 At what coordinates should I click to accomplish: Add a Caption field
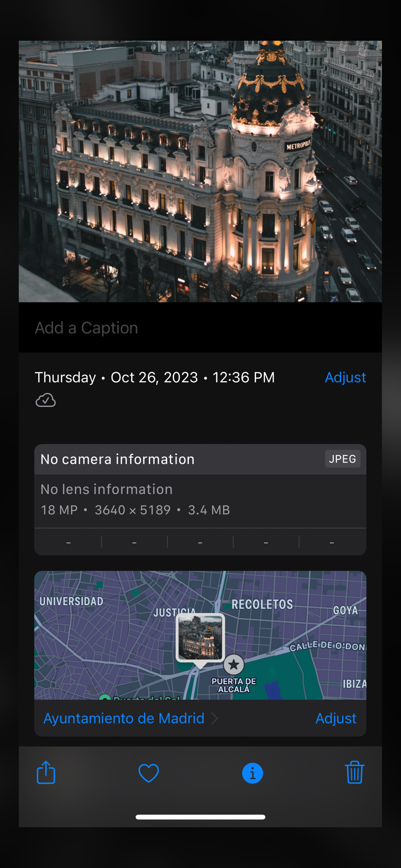pos(200,328)
